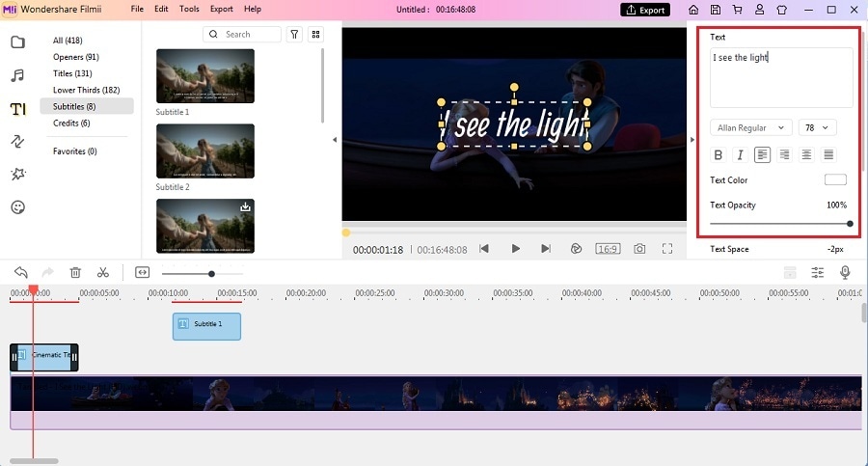The height and width of the screenshot is (466, 868).
Task: Undo the last action
Action: [21, 272]
